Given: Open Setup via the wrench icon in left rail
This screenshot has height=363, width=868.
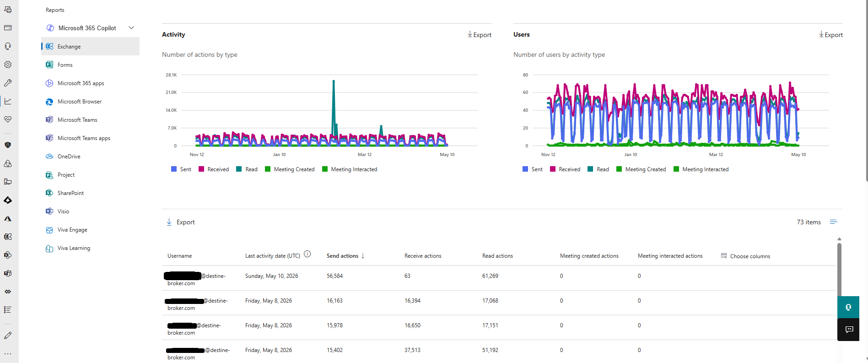Looking at the screenshot, I should [8, 83].
